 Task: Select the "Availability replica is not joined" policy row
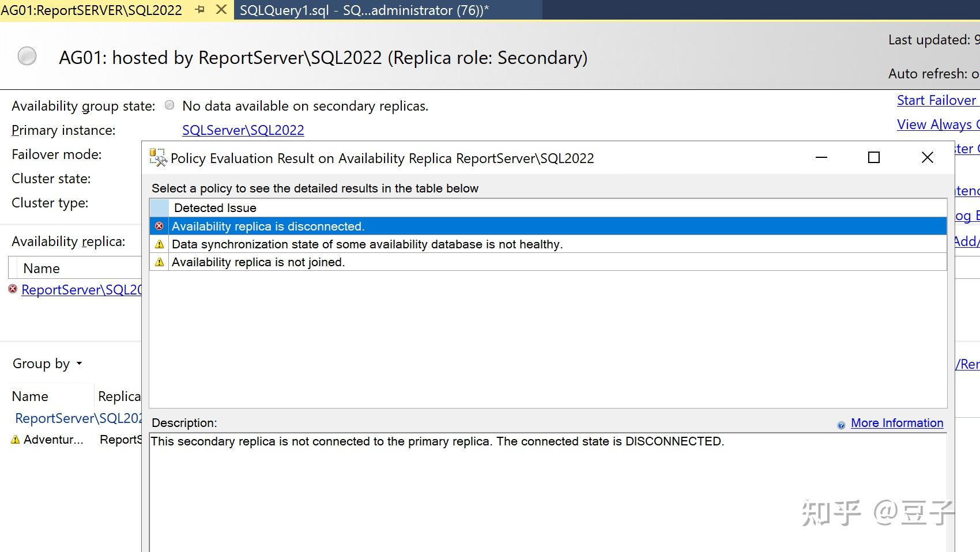point(258,262)
